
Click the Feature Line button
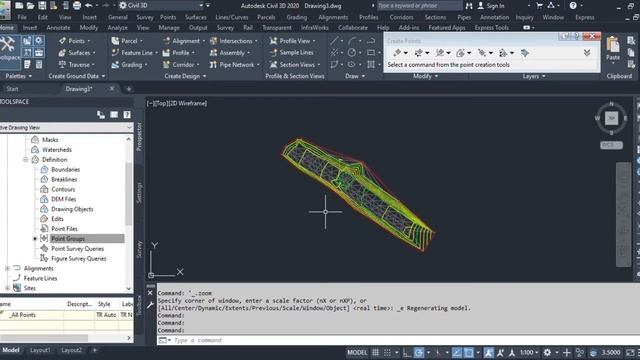[134, 53]
